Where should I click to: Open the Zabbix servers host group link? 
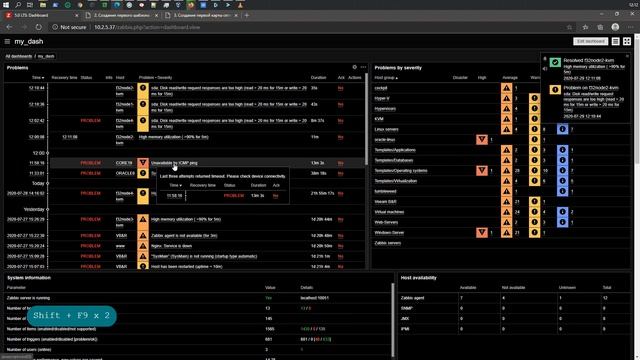pos(387,243)
